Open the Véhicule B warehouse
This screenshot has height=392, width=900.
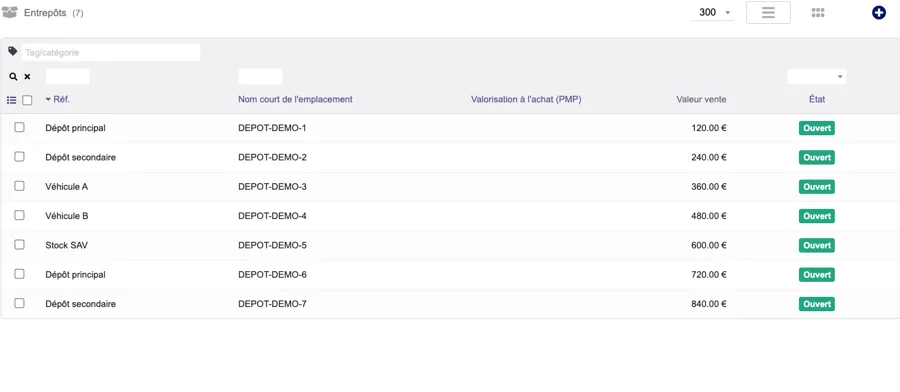[67, 216]
